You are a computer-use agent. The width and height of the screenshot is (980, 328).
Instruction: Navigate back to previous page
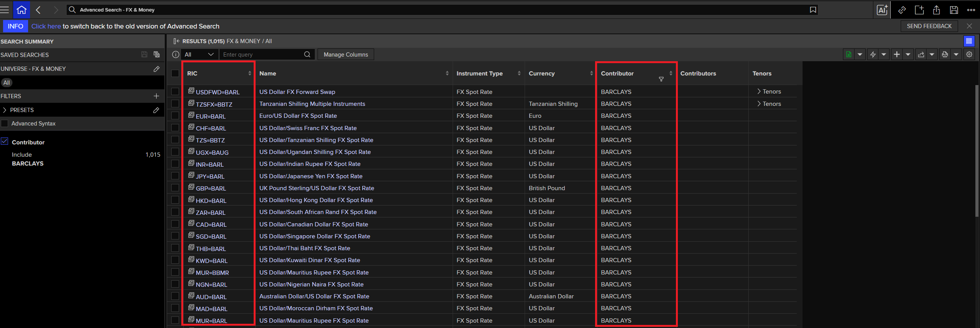(x=38, y=10)
